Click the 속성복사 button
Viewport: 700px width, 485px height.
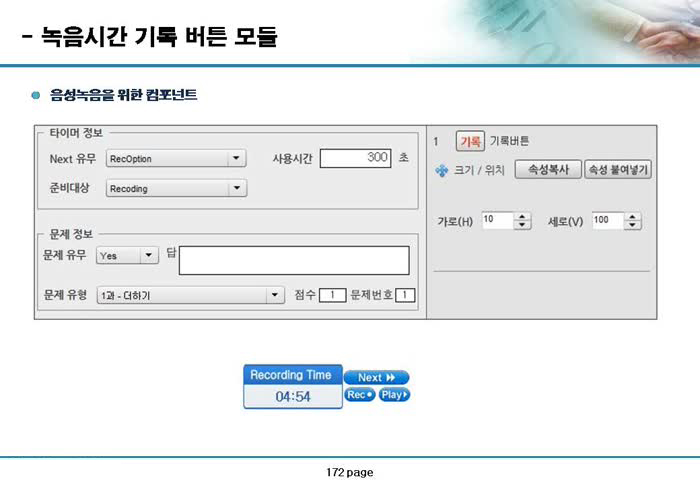click(x=548, y=169)
